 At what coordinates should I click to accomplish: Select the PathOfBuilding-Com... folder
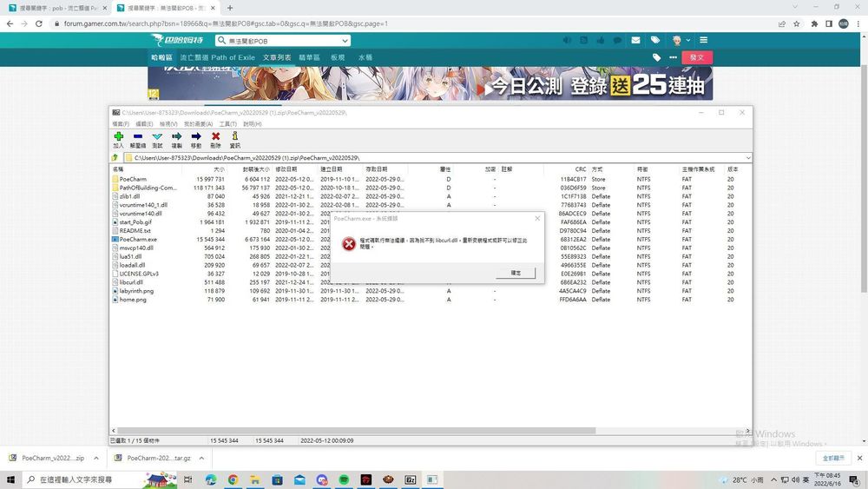148,188
